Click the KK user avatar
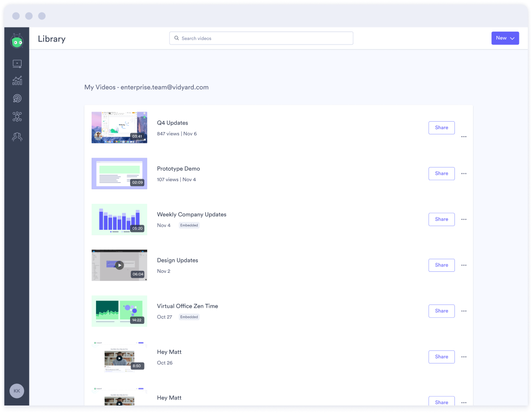532x413 pixels. 17,390
